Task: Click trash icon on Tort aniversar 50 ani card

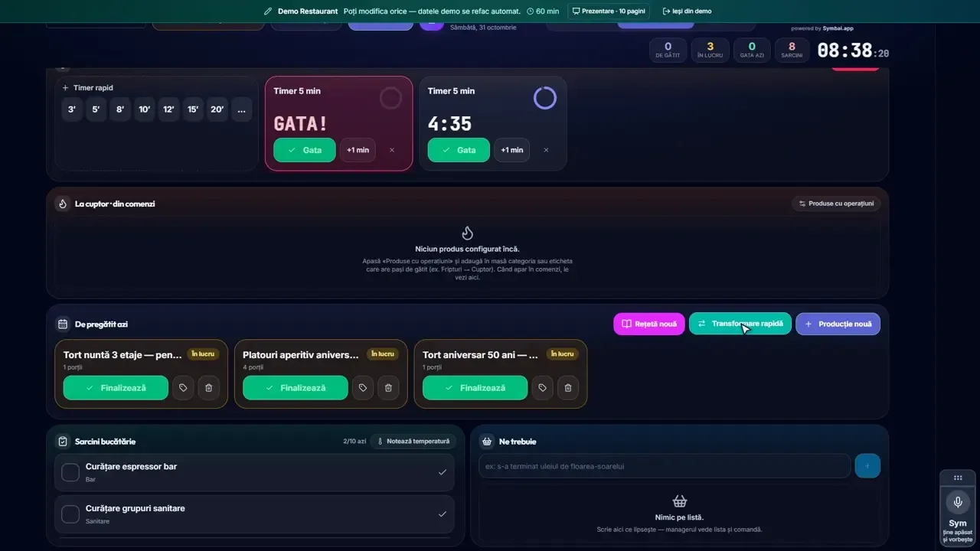Action: pos(568,388)
